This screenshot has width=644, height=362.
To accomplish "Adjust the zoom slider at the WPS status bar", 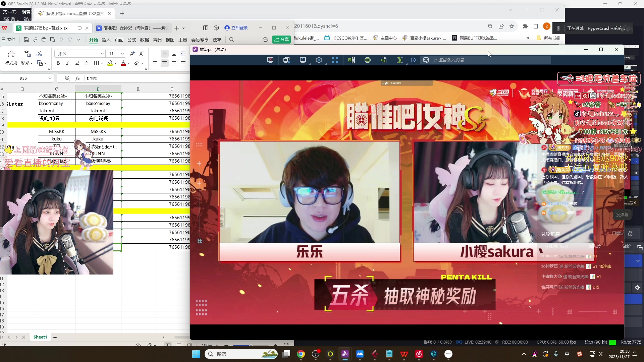I will [x=252, y=345].
